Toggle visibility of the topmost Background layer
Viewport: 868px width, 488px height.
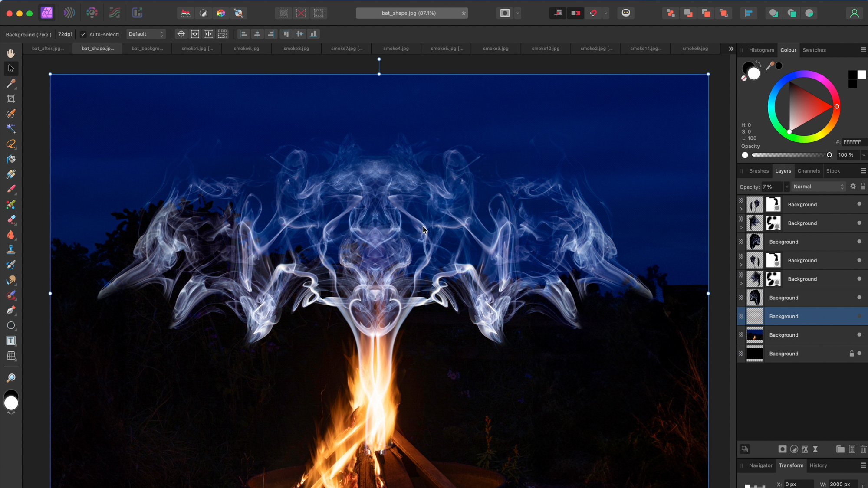(x=859, y=204)
